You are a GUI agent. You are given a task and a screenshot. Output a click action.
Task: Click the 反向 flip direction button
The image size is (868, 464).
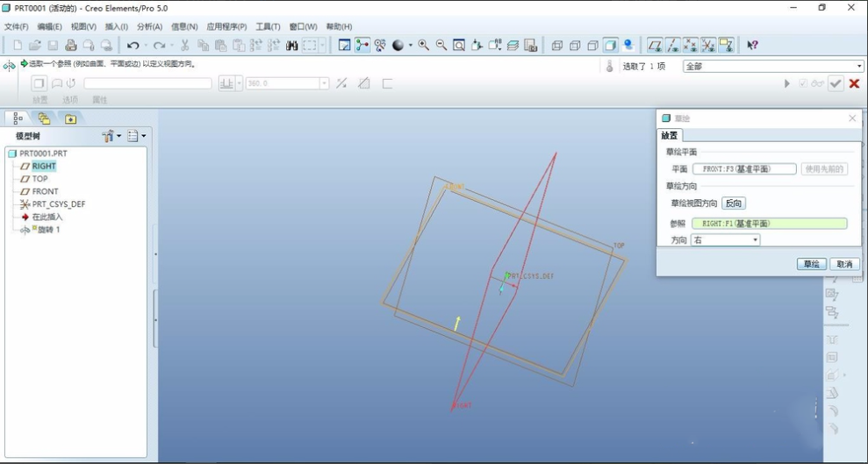click(x=733, y=203)
